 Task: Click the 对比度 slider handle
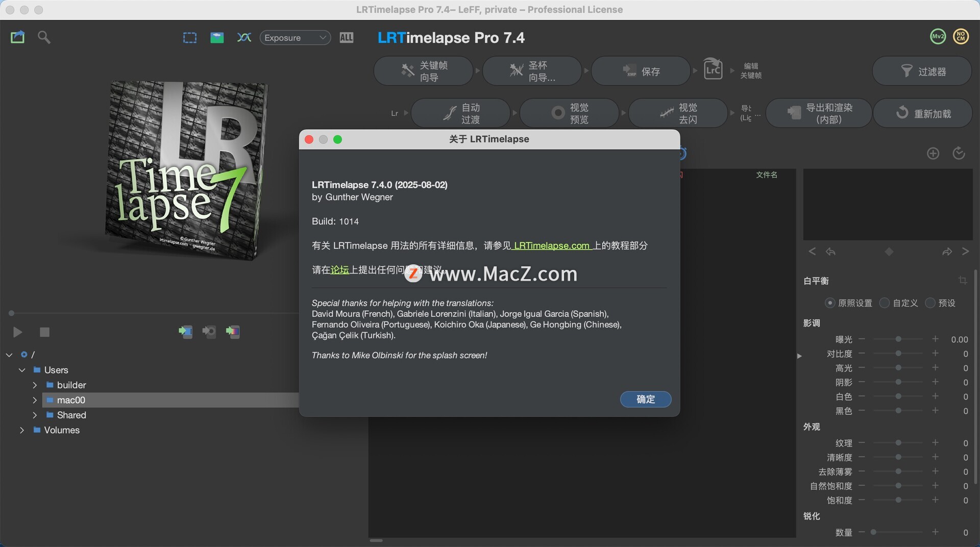(898, 354)
